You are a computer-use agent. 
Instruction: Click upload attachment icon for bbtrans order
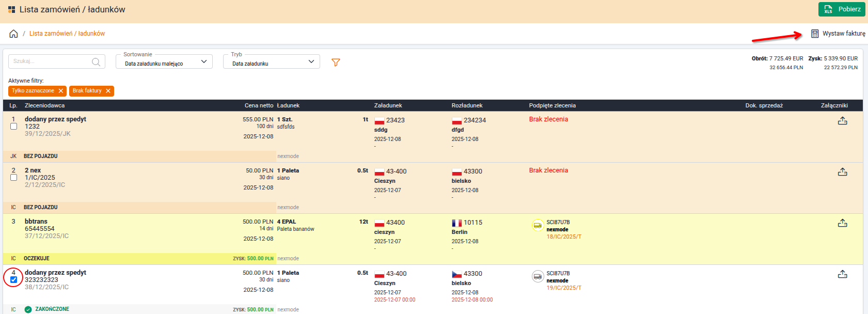pos(842,223)
